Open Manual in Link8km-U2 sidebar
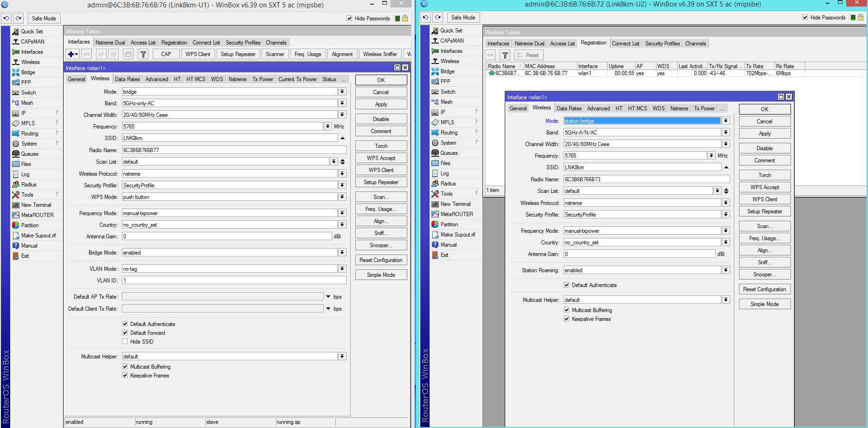This screenshot has width=868, height=428. click(x=449, y=245)
